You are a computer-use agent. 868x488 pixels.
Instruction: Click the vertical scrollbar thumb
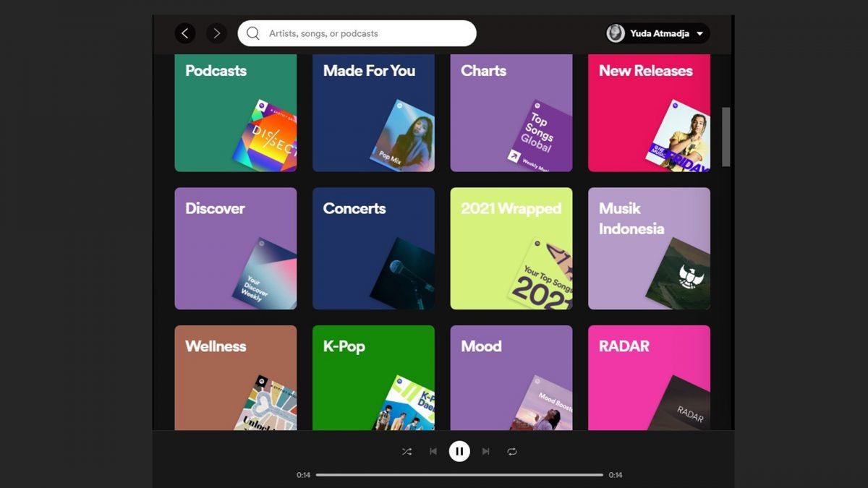coord(726,137)
